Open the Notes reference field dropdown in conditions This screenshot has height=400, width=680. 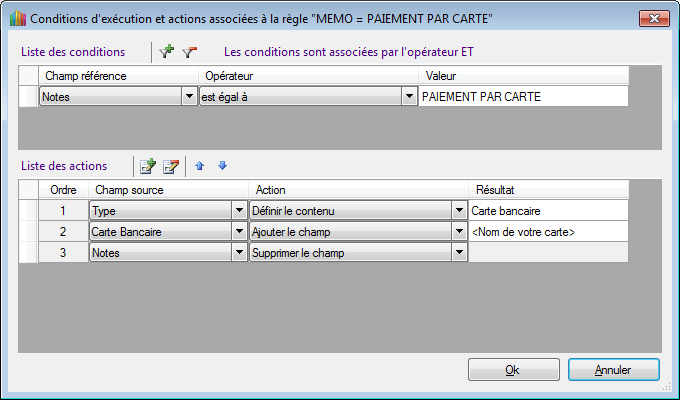(189, 97)
